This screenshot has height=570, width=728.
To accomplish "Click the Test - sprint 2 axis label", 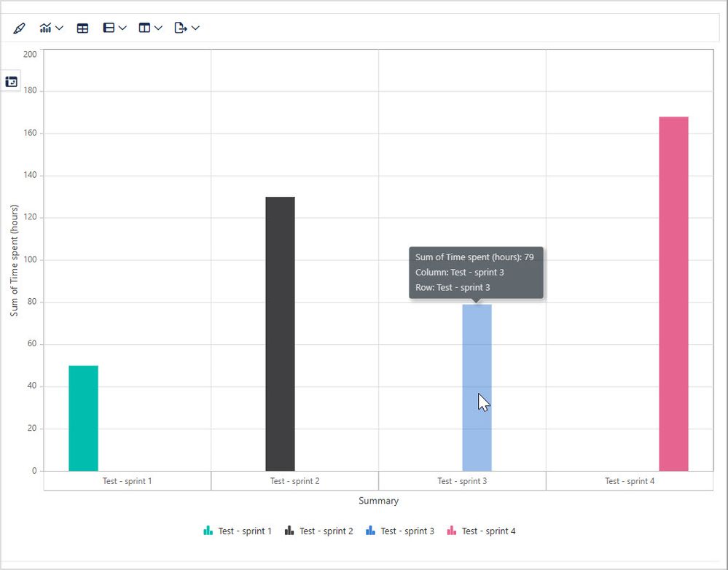I will (x=295, y=481).
